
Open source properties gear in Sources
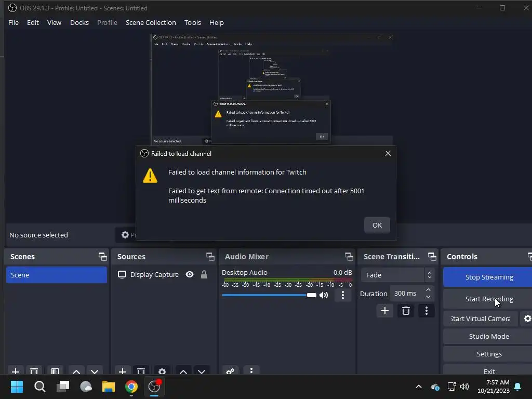coord(162,371)
